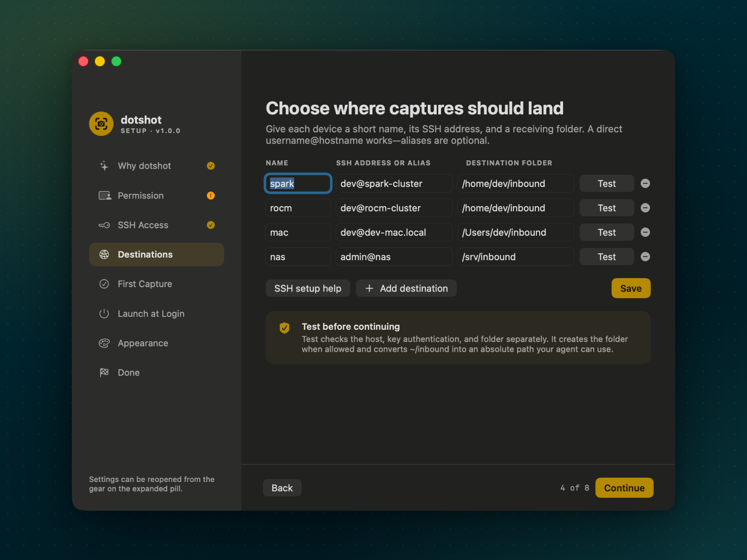Click the power icon beside Launch at Login
This screenshot has width=747, height=560.
pos(104,314)
